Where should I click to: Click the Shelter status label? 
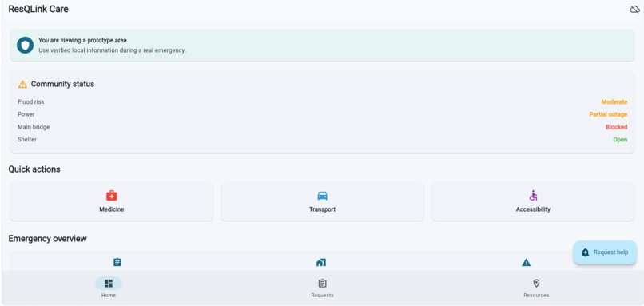(27, 140)
